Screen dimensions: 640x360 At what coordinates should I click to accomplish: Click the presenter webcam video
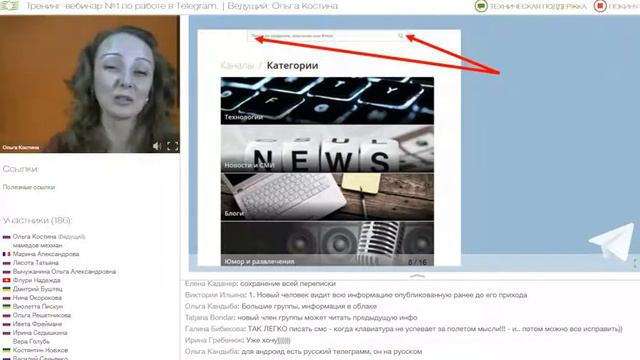[90, 84]
